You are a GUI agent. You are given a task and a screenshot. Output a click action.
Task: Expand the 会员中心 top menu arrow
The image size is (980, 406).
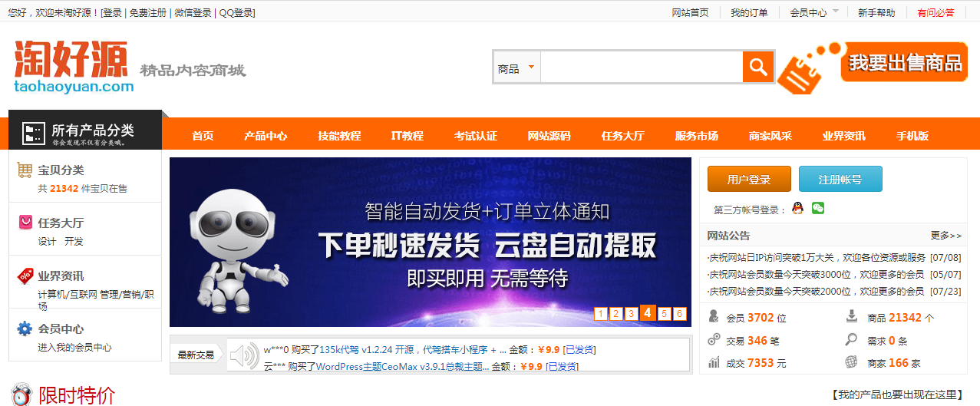[x=836, y=12]
